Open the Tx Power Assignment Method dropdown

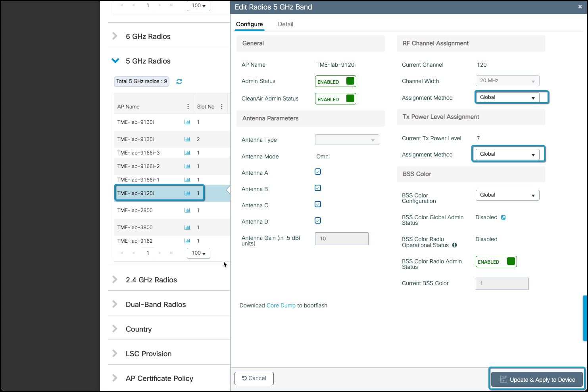pyautogui.click(x=508, y=154)
